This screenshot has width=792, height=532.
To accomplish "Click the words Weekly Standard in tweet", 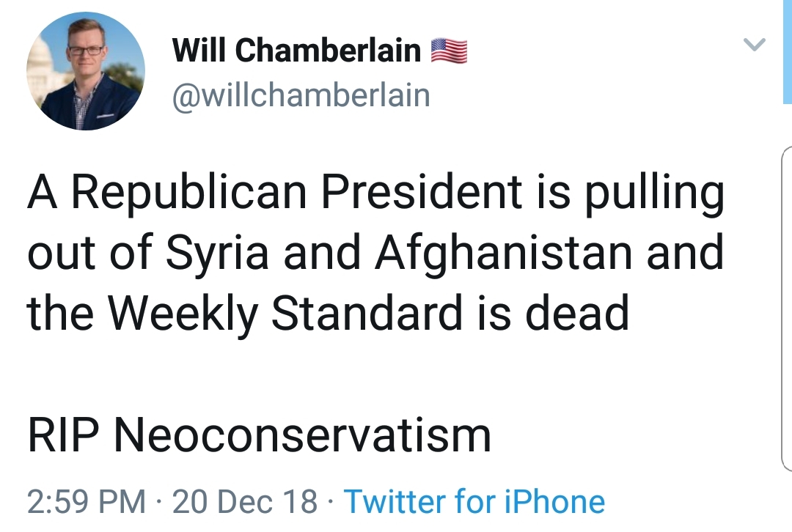I will pos(285,313).
